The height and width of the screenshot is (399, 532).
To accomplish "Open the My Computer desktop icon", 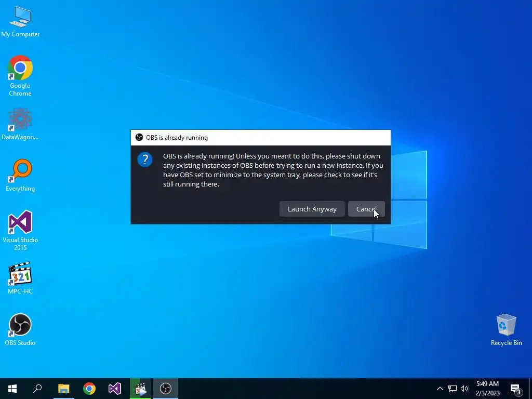I will [x=20, y=21].
